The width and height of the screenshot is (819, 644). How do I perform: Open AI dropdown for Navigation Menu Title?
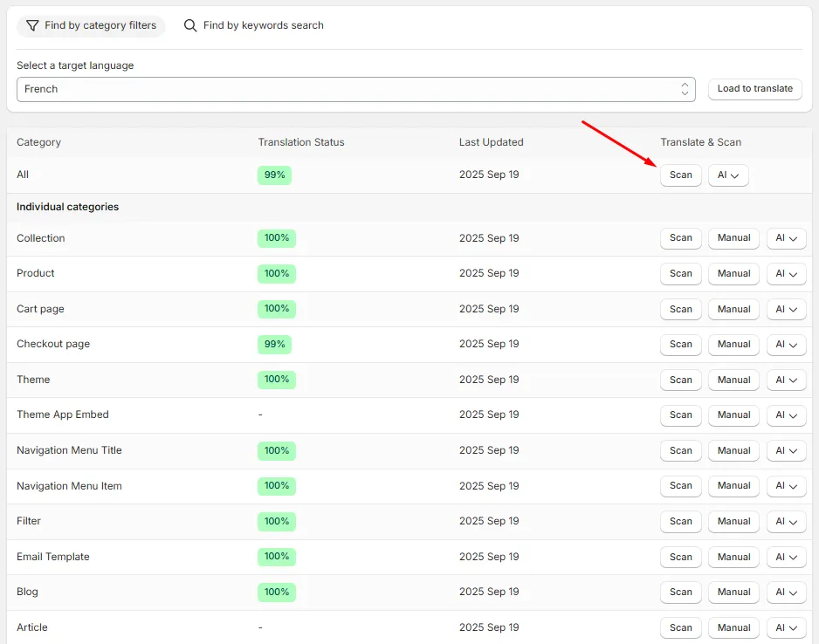tap(786, 450)
